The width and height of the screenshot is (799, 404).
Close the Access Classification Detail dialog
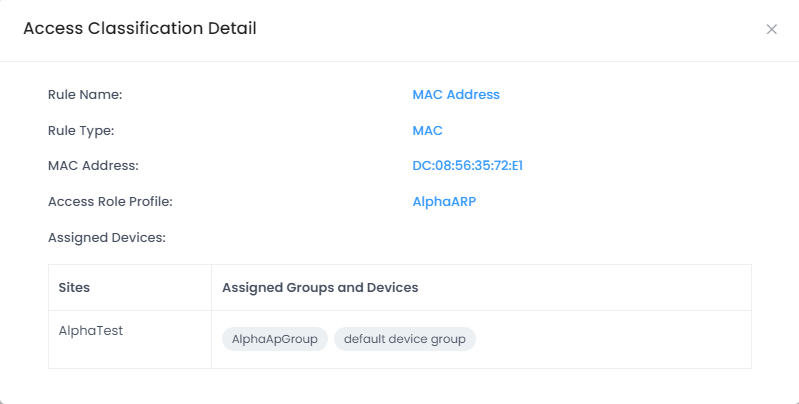[x=771, y=30]
